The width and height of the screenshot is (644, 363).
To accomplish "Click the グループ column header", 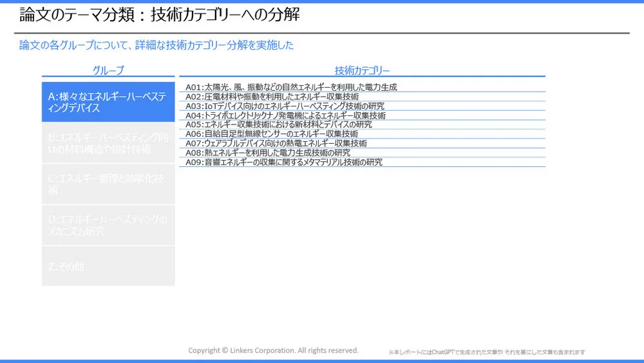I will click(108, 70).
